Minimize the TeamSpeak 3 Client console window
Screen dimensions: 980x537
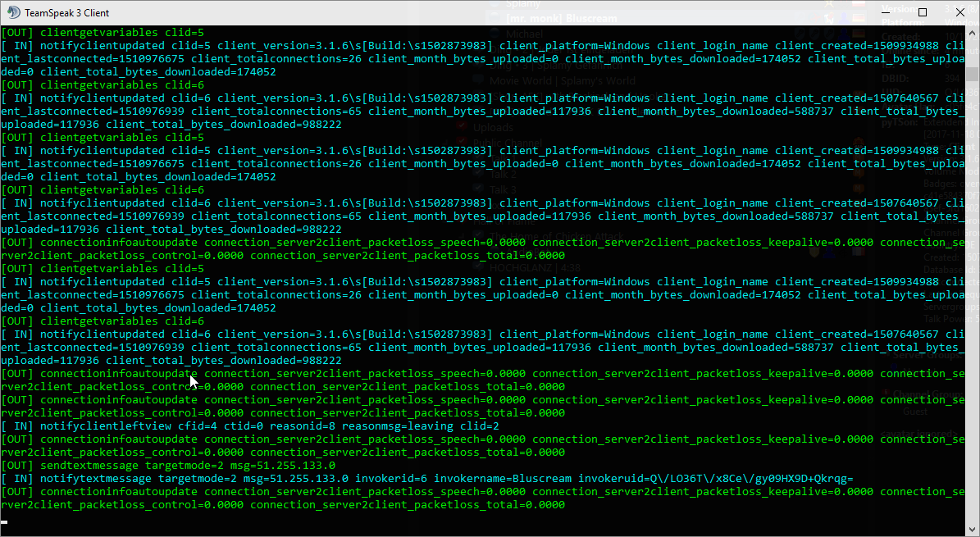point(884,12)
